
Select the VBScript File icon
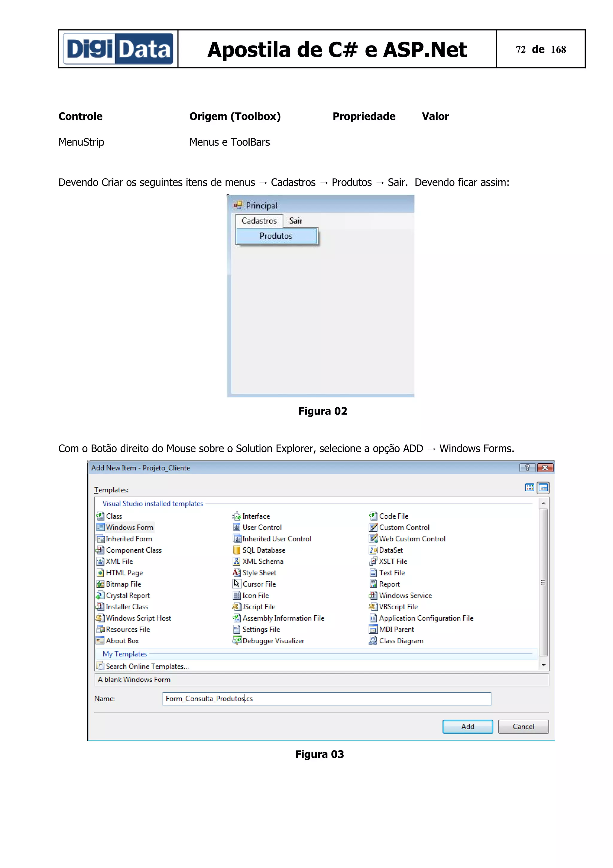[x=373, y=607]
